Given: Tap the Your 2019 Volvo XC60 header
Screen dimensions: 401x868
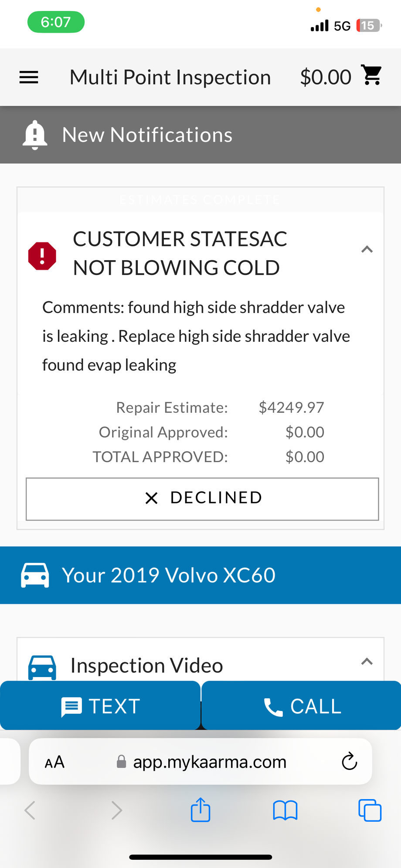Looking at the screenshot, I should pos(169,575).
